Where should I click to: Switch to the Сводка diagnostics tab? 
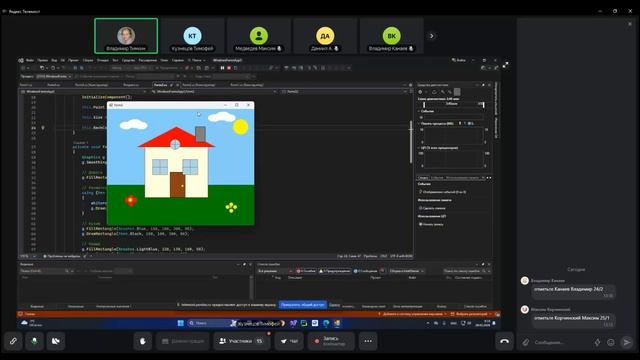423,178
